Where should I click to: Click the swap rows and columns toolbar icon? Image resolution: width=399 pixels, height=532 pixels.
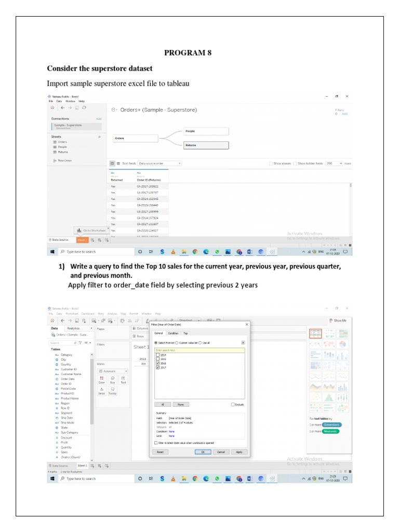[123, 321]
